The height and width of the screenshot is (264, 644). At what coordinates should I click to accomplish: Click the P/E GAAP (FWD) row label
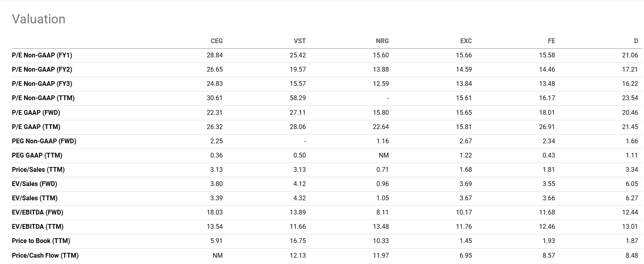click(x=36, y=112)
